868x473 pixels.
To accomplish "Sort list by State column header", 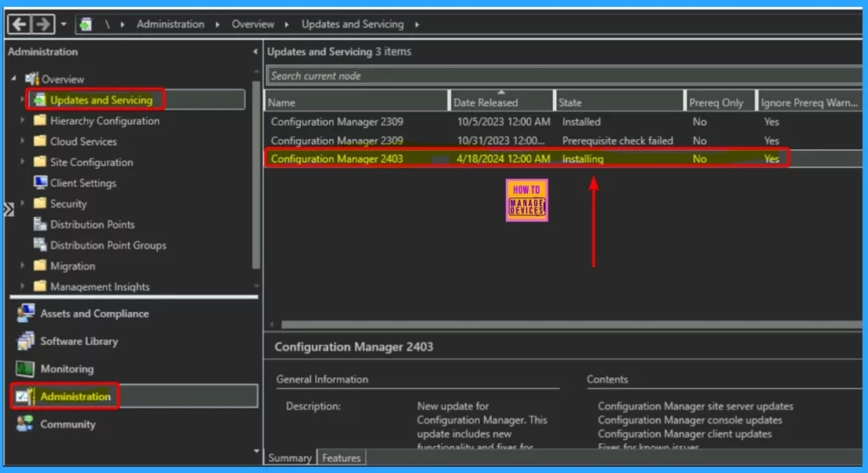I will (620, 102).
